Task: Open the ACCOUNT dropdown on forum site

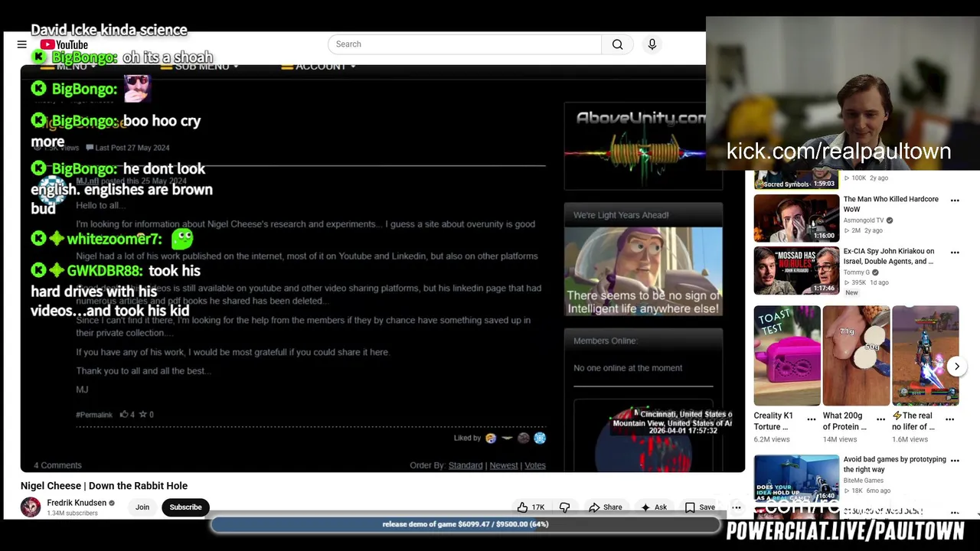Action: [x=318, y=67]
